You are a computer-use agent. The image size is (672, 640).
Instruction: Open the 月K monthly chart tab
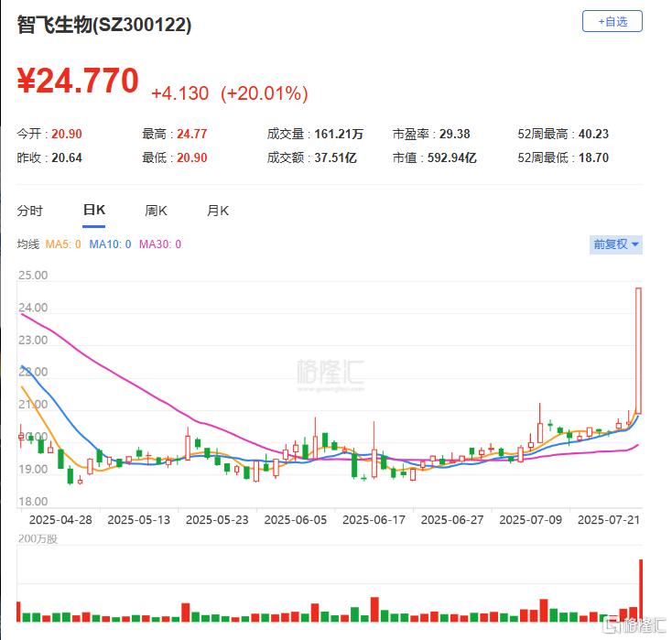click(x=218, y=211)
